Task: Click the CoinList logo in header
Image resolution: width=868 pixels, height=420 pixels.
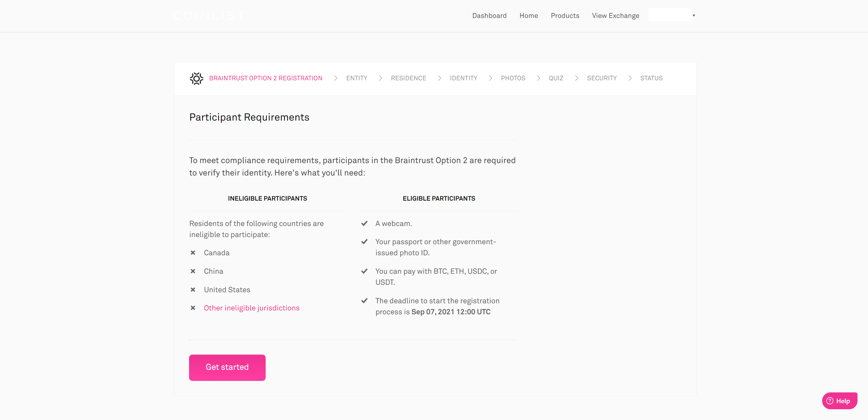Action: pos(209,15)
